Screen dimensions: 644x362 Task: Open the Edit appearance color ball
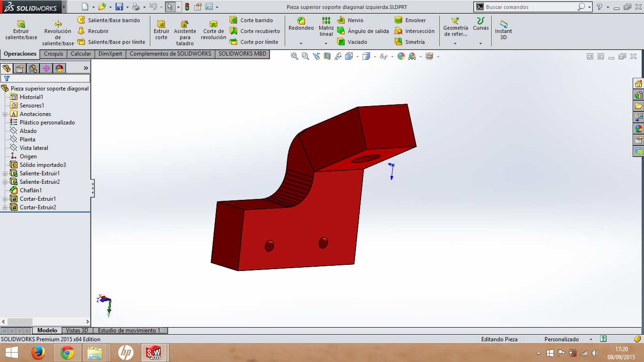tap(401, 56)
